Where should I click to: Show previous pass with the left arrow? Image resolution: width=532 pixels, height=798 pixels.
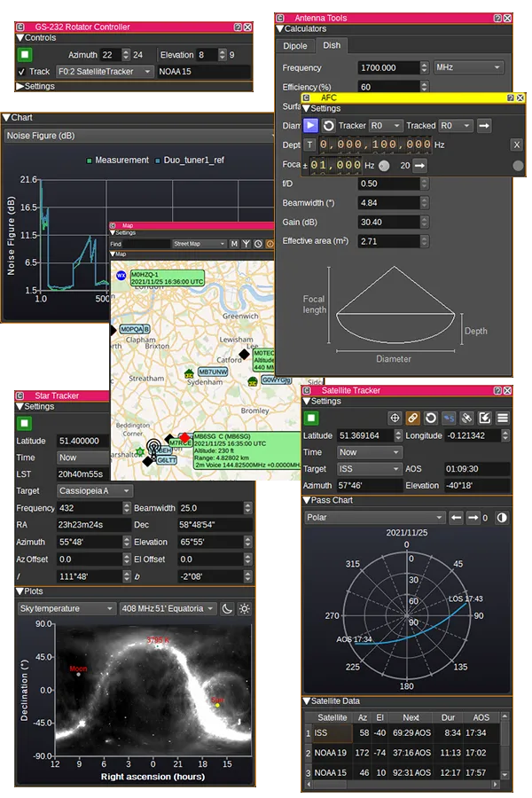pos(456,518)
